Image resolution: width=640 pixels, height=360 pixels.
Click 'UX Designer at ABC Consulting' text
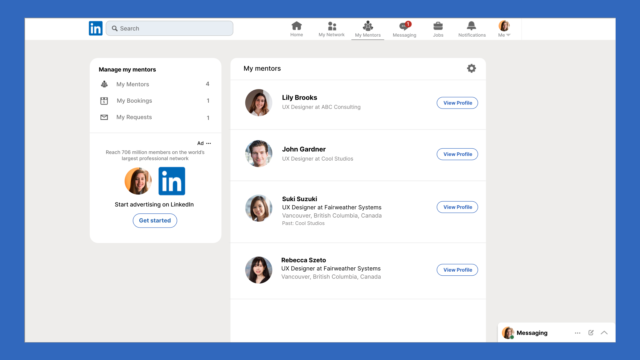click(x=321, y=107)
